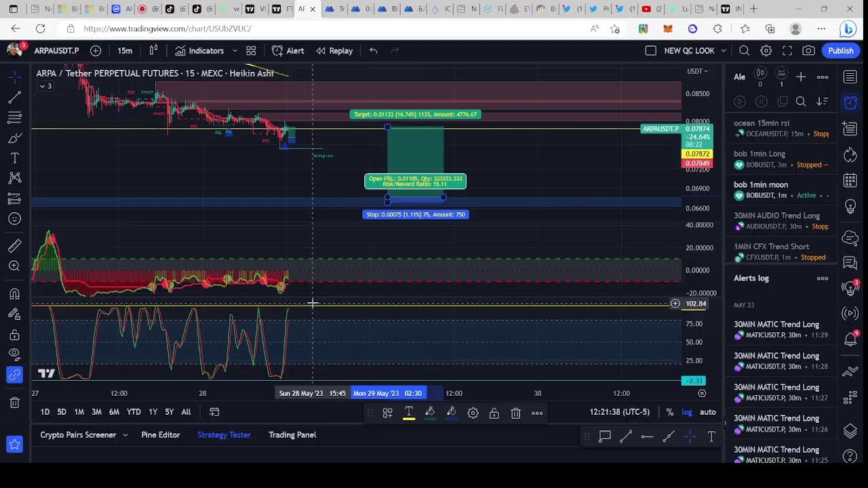This screenshot has height=488, width=868.
Task: Open the emoji icons tool
Action: (x=14, y=219)
